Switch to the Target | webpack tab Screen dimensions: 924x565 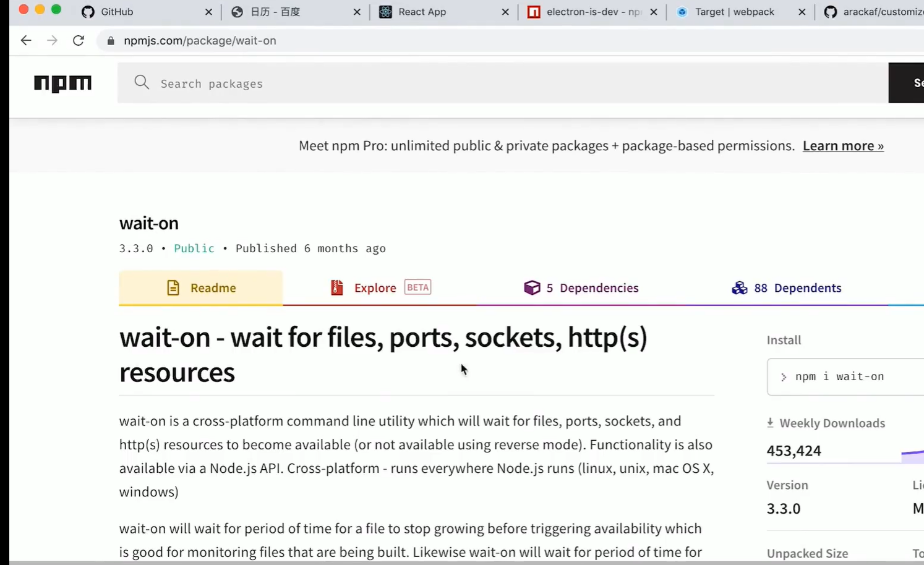click(734, 12)
